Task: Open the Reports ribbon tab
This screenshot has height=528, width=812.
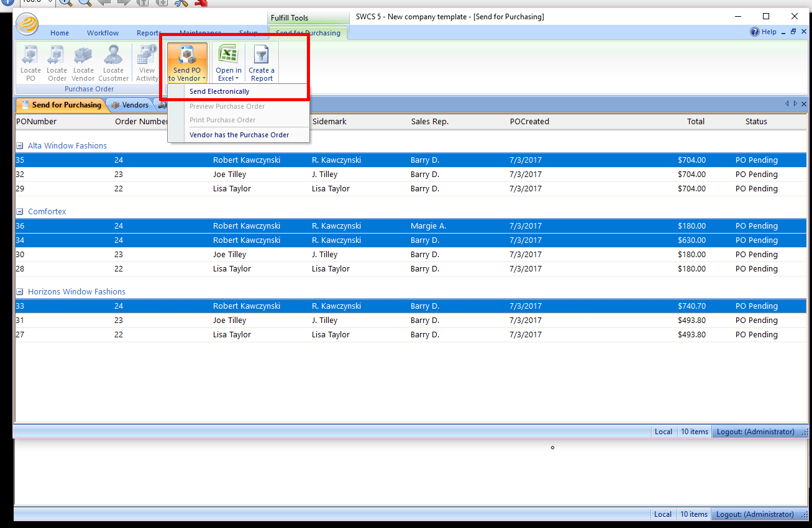Action: (148, 33)
